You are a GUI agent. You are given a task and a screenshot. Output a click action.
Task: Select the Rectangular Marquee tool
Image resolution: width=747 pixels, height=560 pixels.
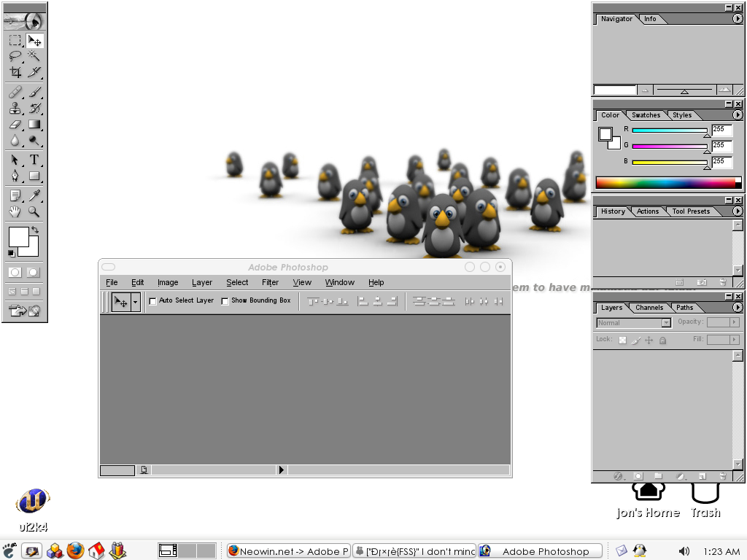click(15, 41)
